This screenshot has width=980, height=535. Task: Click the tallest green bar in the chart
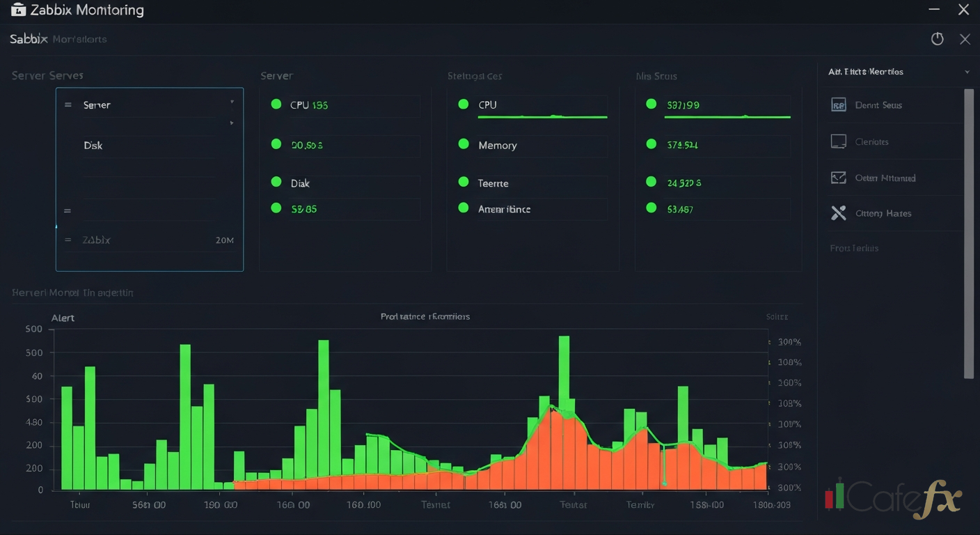(x=564, y=383)
